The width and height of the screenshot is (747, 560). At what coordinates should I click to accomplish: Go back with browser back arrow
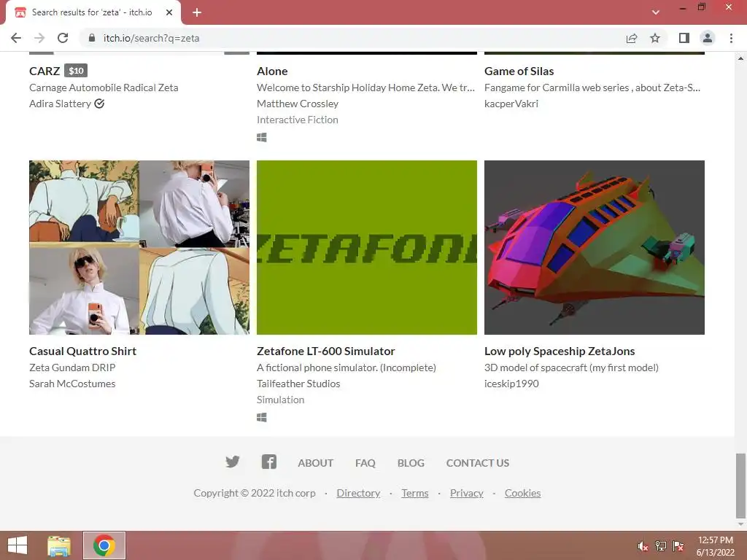click(x=16, y=38)
